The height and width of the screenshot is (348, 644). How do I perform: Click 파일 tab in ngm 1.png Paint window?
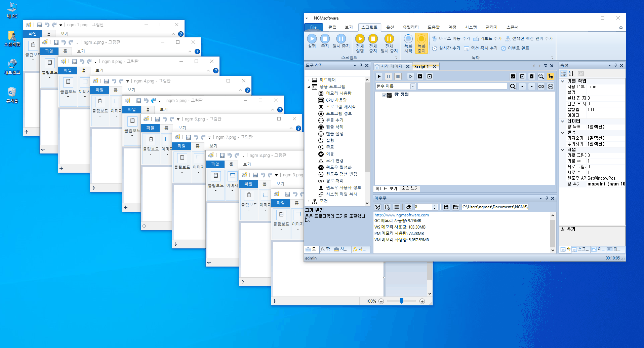click(33, 34)
